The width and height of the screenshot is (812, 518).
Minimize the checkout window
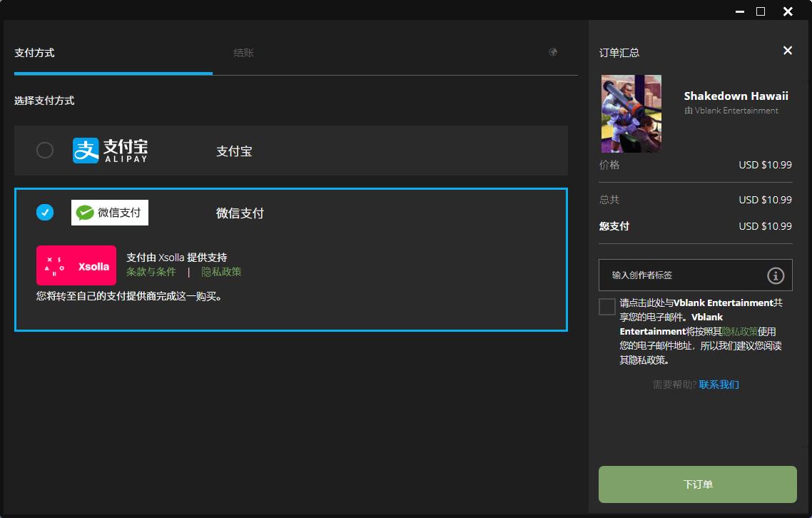[x=734, y=11]
